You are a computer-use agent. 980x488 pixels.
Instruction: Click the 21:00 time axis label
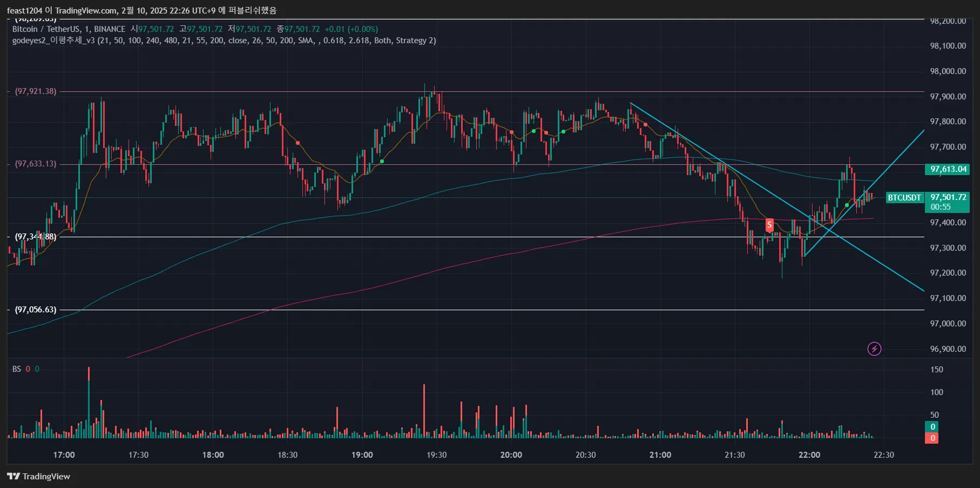coord(660,455)
